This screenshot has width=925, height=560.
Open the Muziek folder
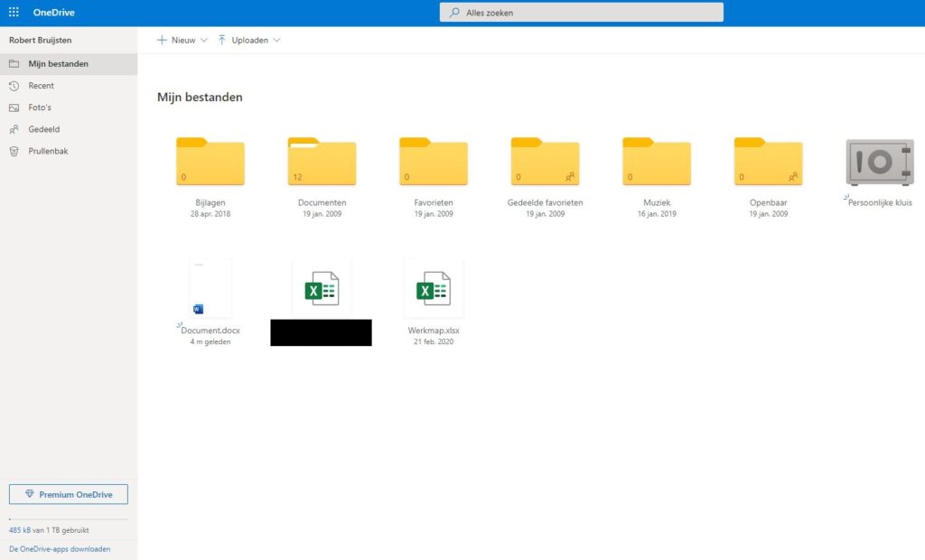click(x=657, y=163)
